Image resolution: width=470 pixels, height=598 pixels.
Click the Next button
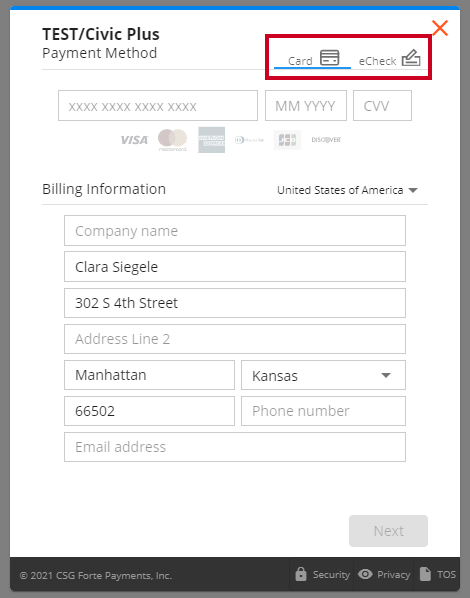pyautogui.click(x=388, y=531)
